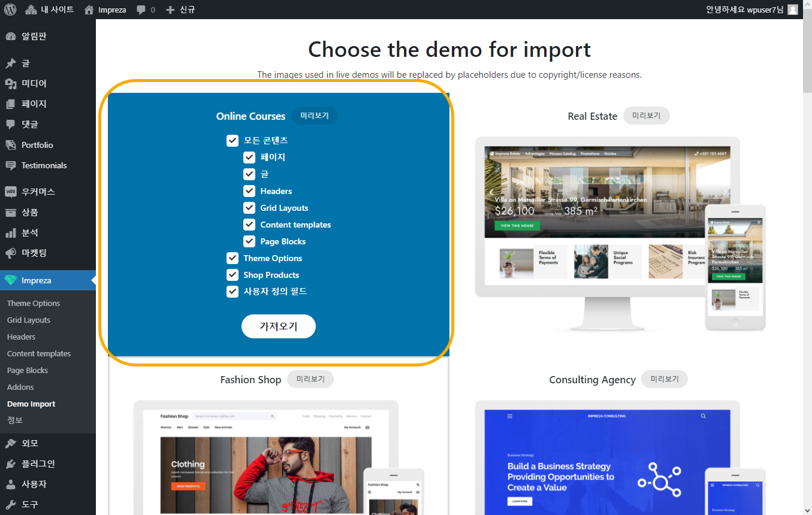Click the Real Estate demo title
Image resolution: width=812 pixels, height=515 pixels.
coord(593,116)
